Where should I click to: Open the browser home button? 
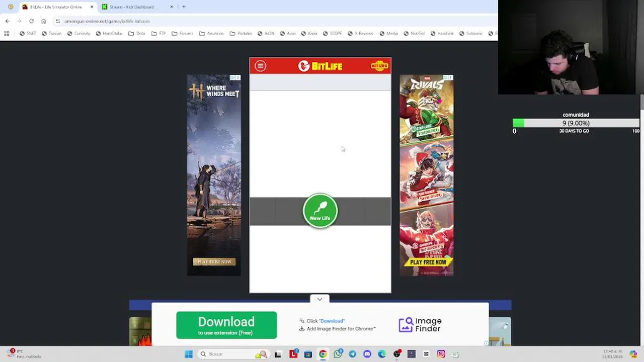click(44, 21)
